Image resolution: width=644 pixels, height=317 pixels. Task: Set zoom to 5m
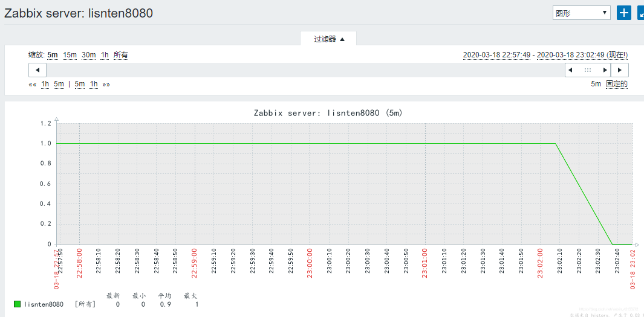click(53, 55)
